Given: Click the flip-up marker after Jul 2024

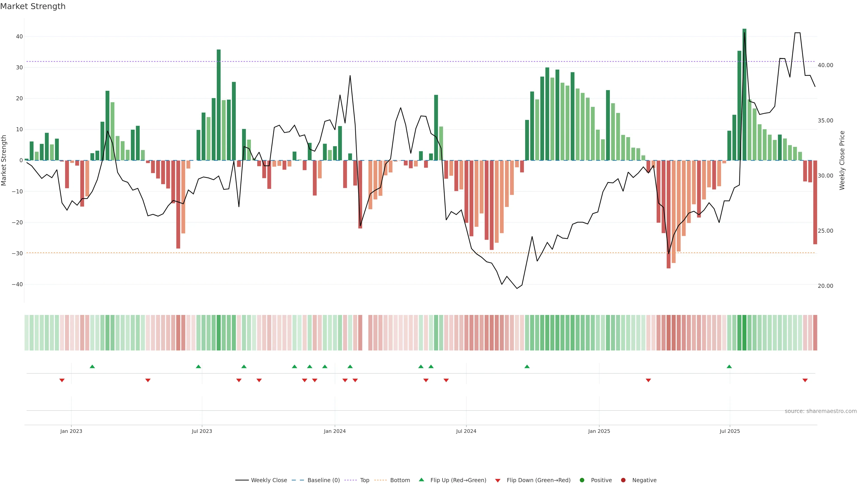Looking at the screenshot, I should pyautogui.click(x=527, y=366).
